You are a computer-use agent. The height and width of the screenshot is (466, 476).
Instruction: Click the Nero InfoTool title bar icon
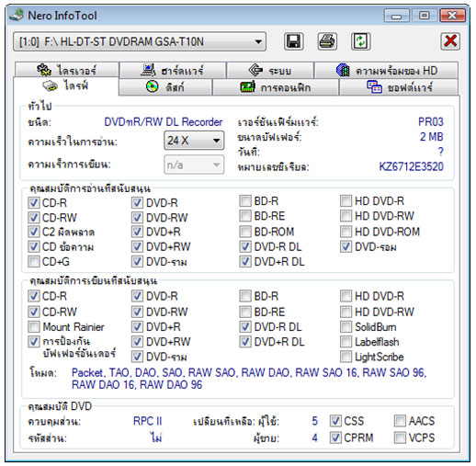tap(16, 16)
